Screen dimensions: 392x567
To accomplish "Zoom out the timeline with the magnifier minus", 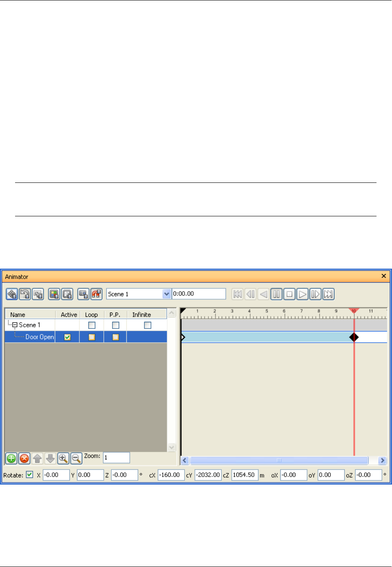I will point(76,459).
